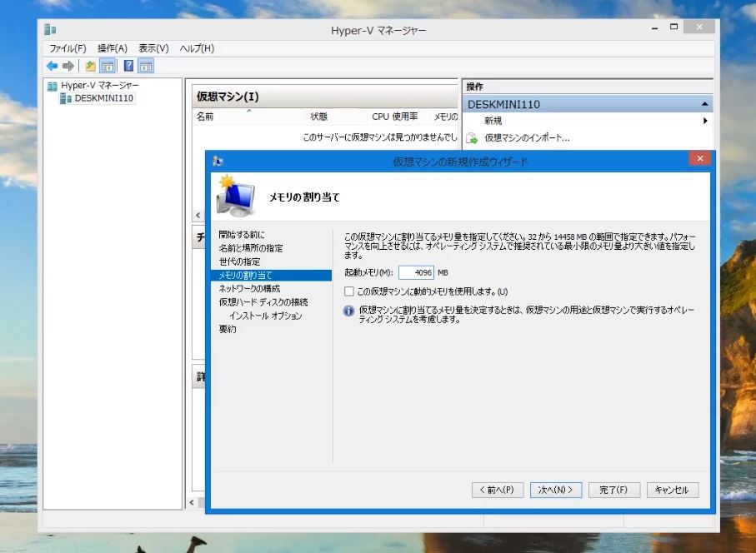Open the 操作(A) menu
The height and width of the screenshot is (553, 756).
pyautogui.click(x=112, y=48)
